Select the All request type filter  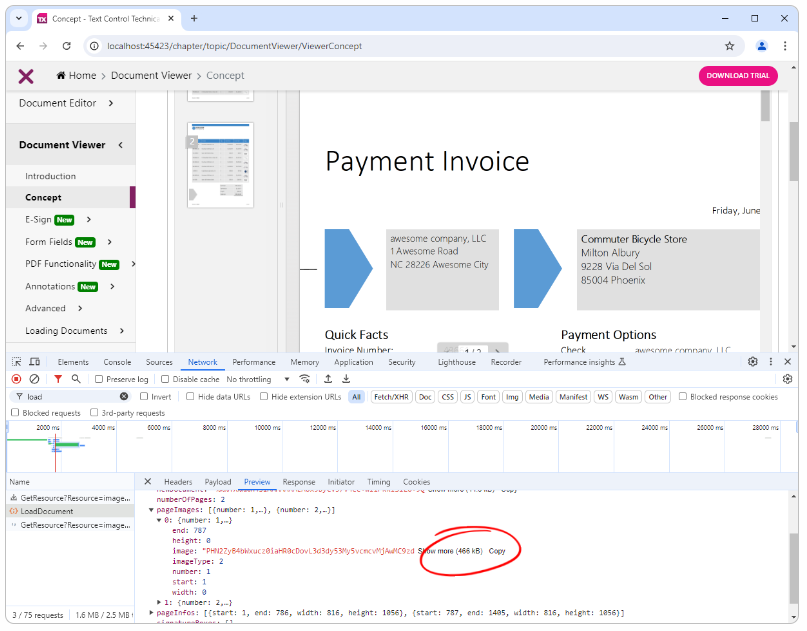pyautogui.click(x=356, y=397)
